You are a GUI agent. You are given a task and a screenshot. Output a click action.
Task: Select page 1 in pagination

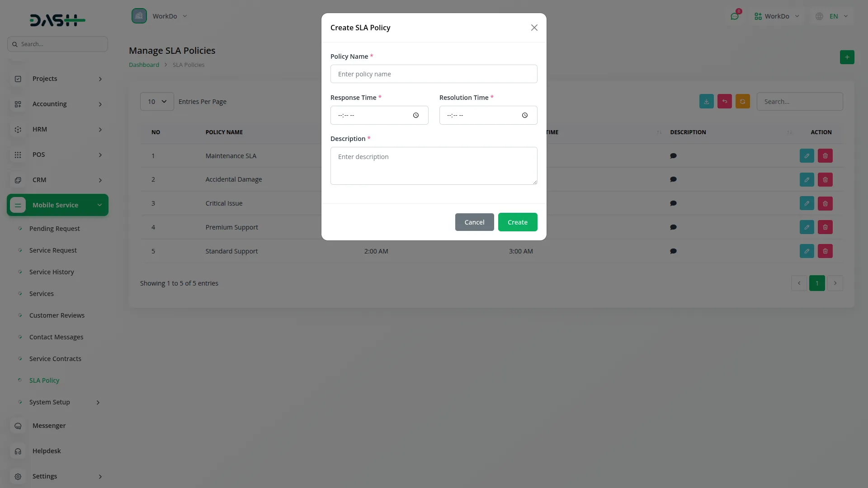[x=817, y=283]
